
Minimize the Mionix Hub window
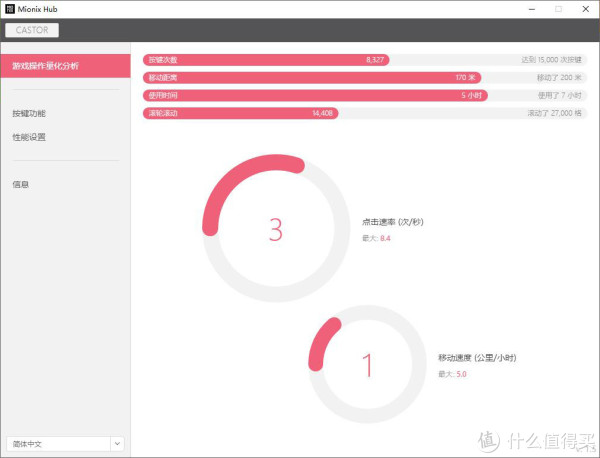click(532, 9)
